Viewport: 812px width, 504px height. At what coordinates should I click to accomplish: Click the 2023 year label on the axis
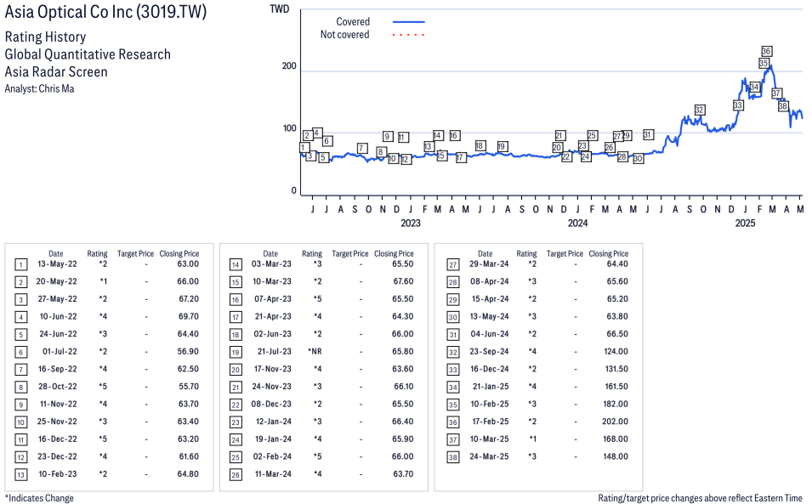click(411, 223)
